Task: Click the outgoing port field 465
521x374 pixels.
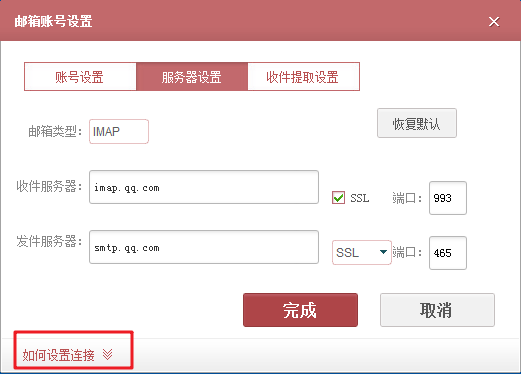Action: coord(448,253)
